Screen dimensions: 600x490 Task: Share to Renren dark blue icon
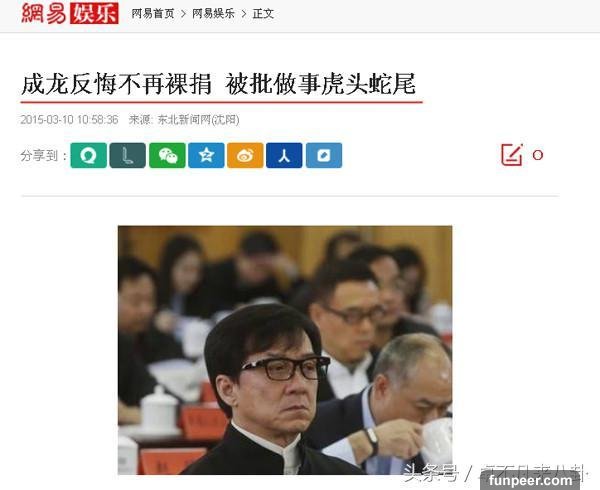(x=284, y=155)
